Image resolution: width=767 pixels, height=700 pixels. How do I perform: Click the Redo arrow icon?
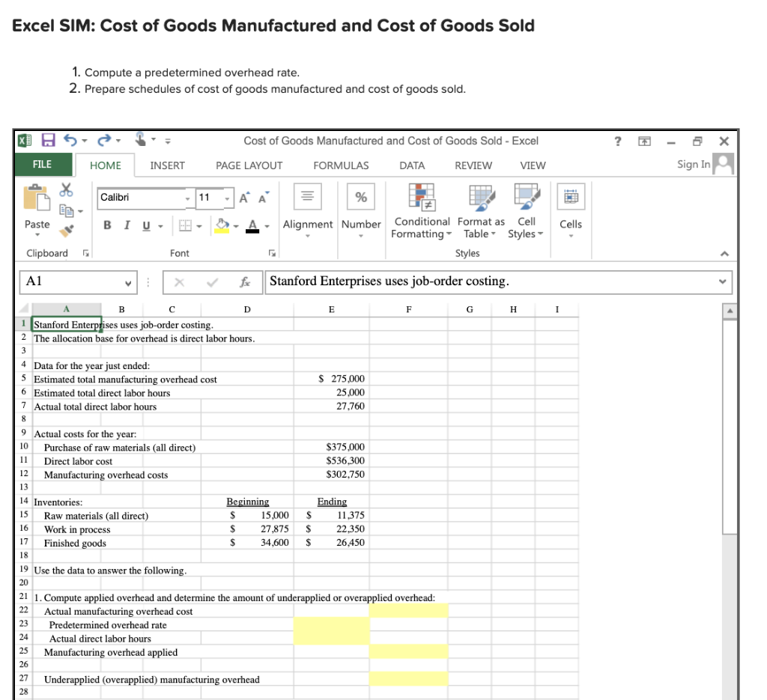click(x=104, y=140)
